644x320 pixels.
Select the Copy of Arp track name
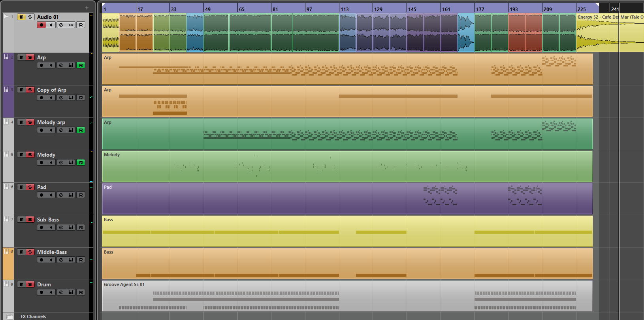pos(52,90)
